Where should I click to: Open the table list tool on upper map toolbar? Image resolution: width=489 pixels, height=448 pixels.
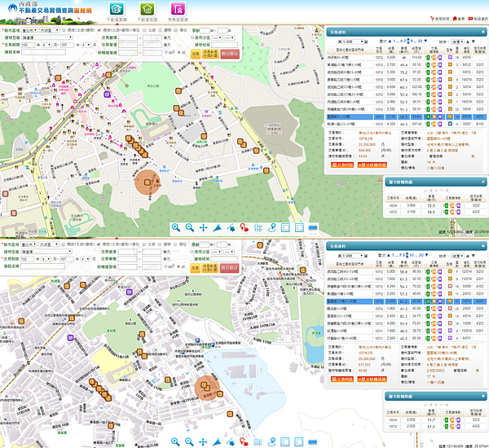click(x=285, y=228)
